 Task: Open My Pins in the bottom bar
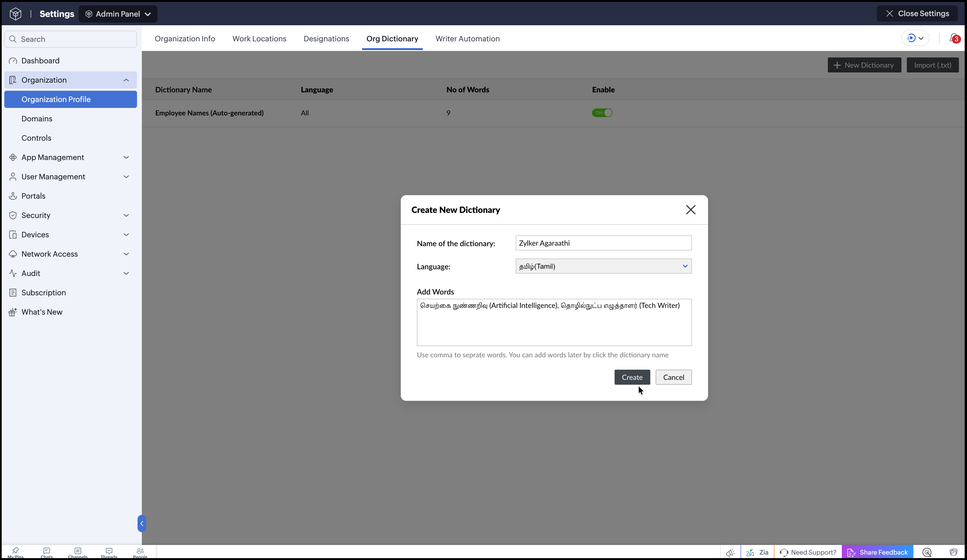15,553
